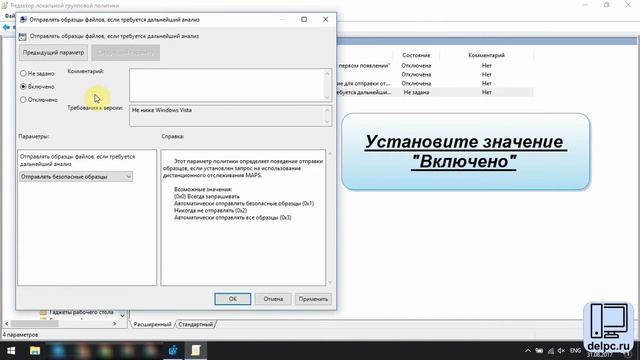640x360 pixels.
Task: Open File Explorer from the taskbar
Action: [35, 351]
